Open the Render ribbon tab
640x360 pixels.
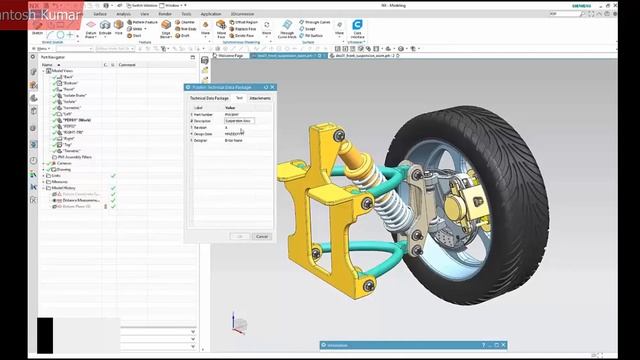click(x=165, y=14)
